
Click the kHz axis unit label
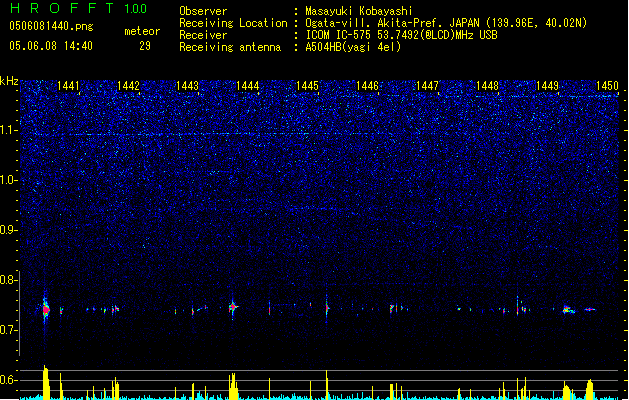pos(9,81)
